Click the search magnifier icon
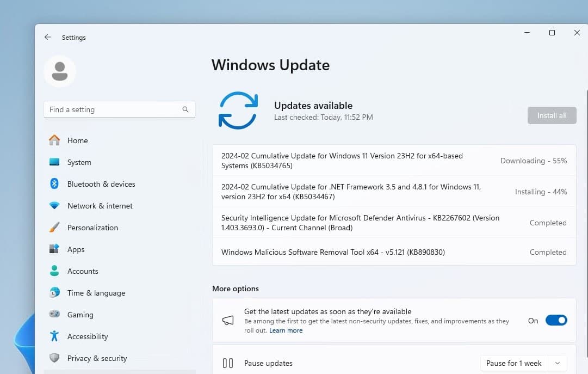 pos(185,109)
